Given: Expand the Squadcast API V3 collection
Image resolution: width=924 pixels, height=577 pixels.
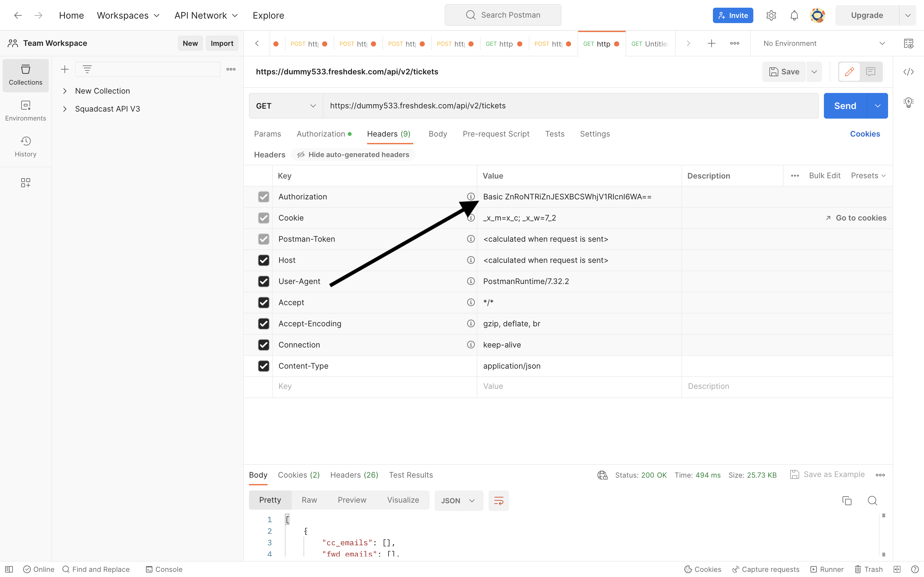Looking at the screenshot, I should tap(65, 109).
